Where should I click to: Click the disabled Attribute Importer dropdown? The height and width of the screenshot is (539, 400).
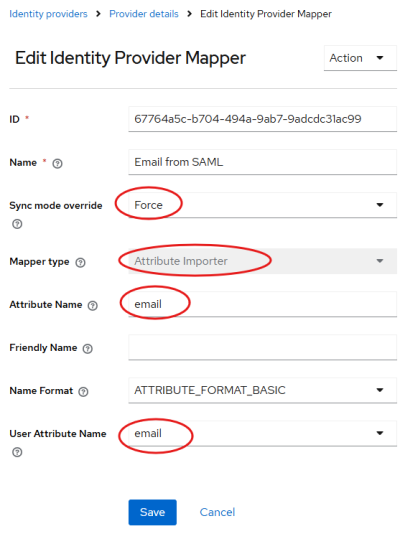coord(263,261)
